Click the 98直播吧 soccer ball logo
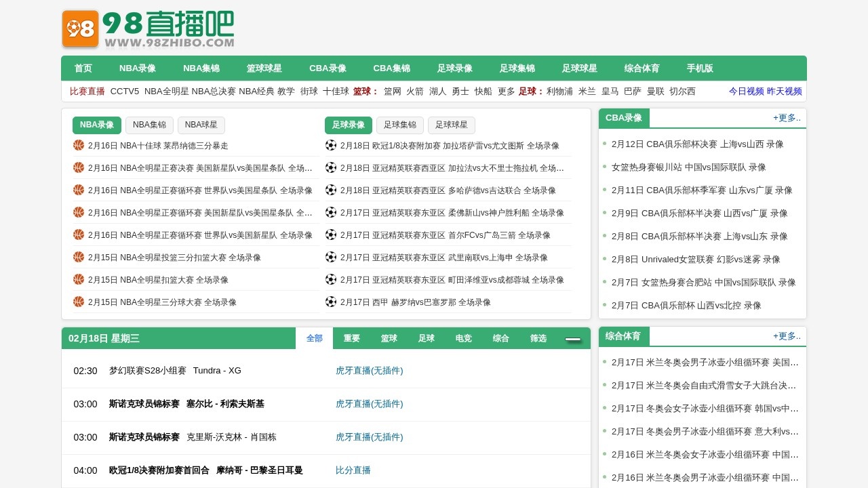Screen dimensions: 868x488 [79, 28]
